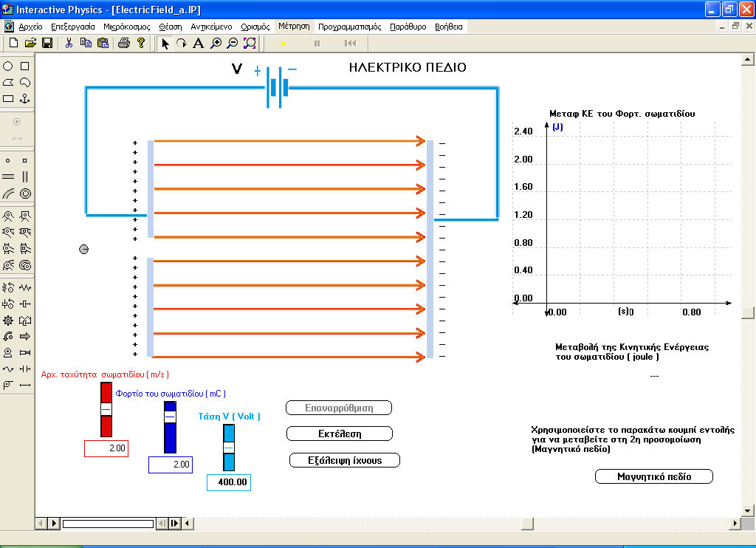The width and height of the screenshot is (756, 548).
Task: Pick the vertical slot element tool
Action: tap(25, 177)
